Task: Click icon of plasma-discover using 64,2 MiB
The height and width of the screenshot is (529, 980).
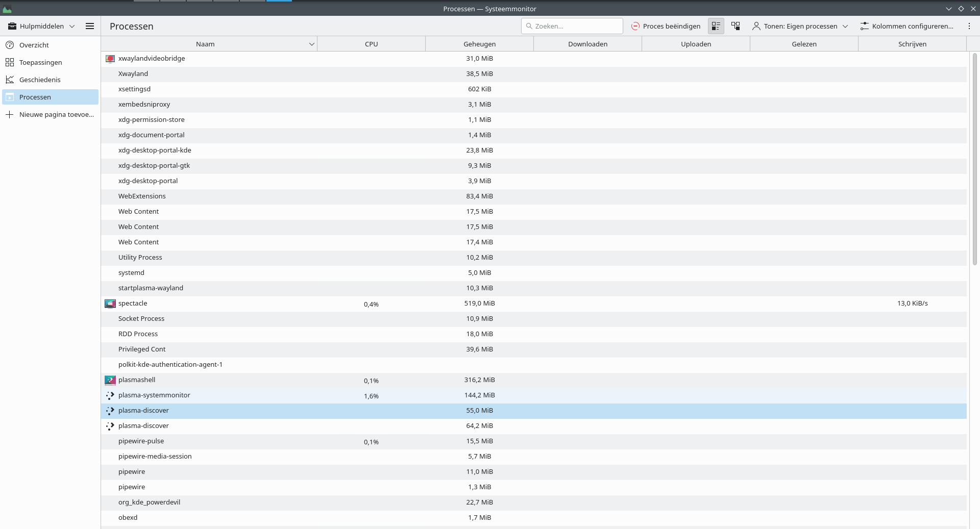Action: [110, 426]
